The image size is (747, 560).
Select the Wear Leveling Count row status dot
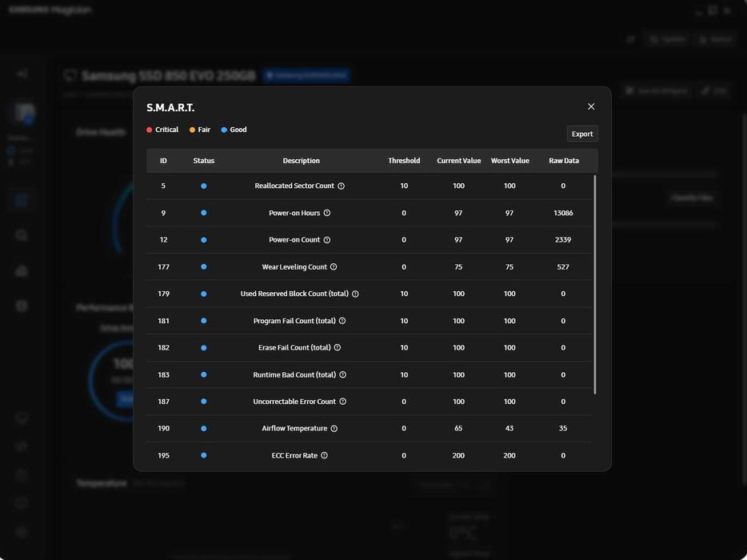click(203, 267)
